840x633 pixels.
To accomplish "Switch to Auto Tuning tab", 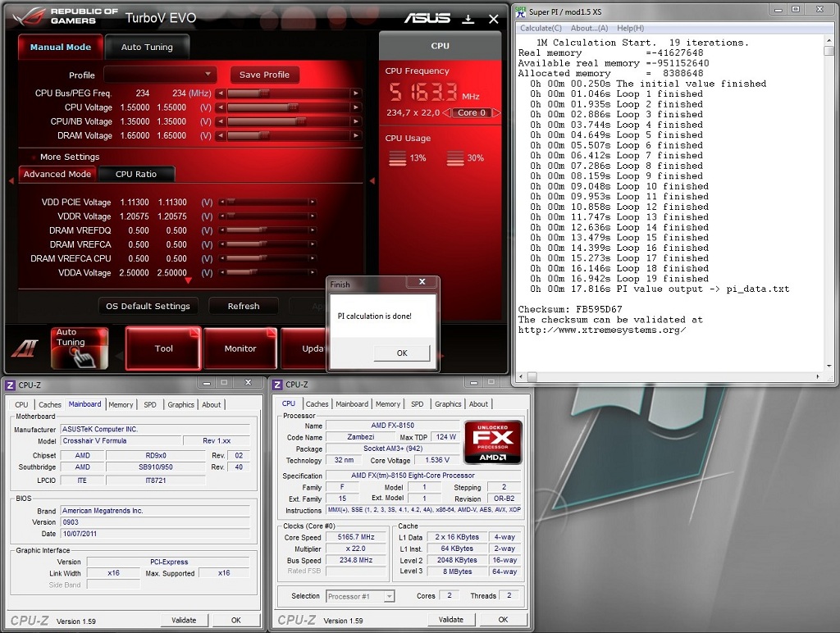I will pyautogui.click(x=147, y=47).
